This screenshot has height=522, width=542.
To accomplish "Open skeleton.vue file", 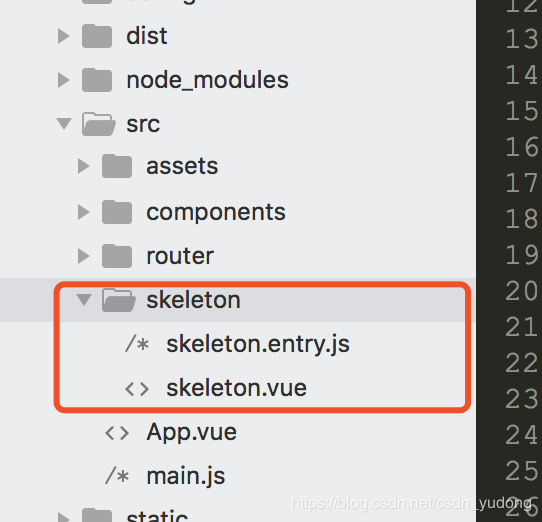I will 236,388.
